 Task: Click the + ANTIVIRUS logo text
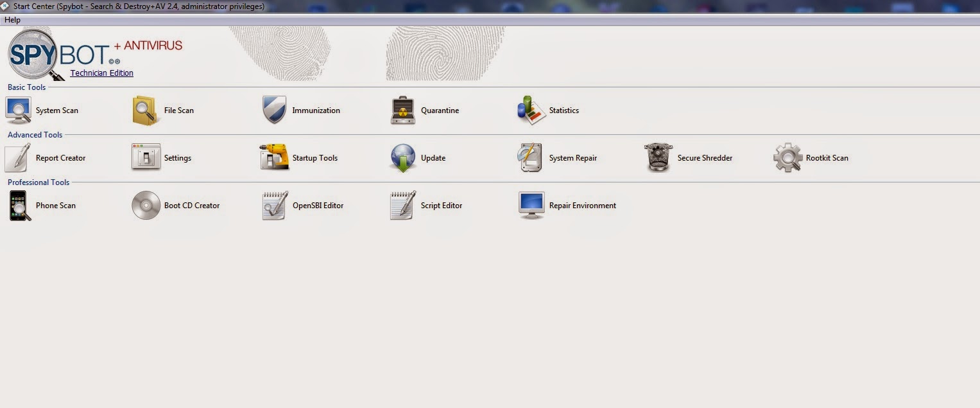tap(148, 46)
